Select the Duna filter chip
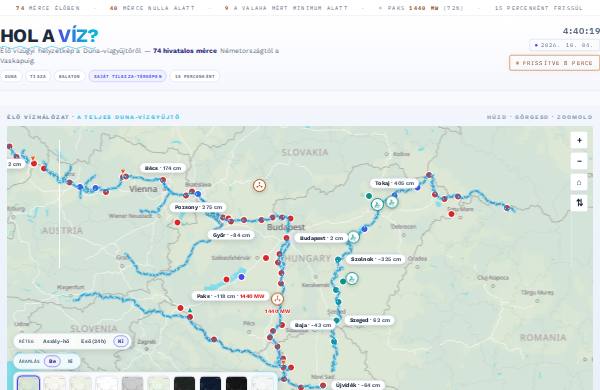The image size is (600, 390). pyautogui.click(x=11, y=76)
